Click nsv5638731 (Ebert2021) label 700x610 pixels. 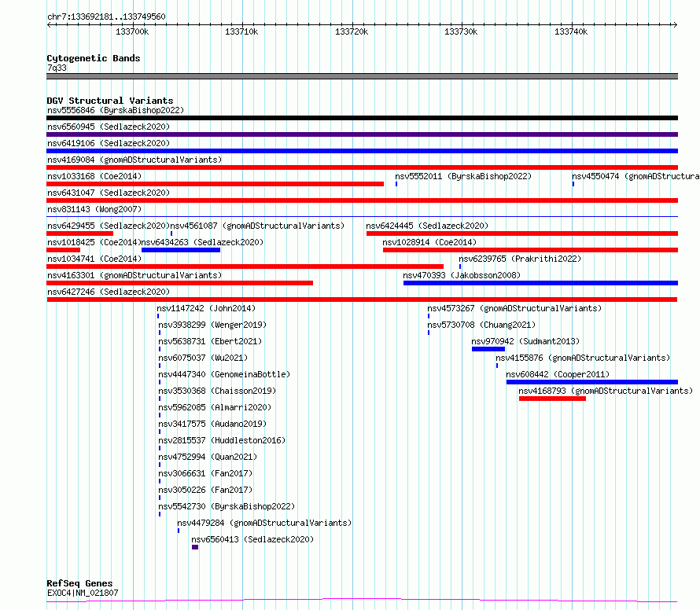[x=210, y=341]
